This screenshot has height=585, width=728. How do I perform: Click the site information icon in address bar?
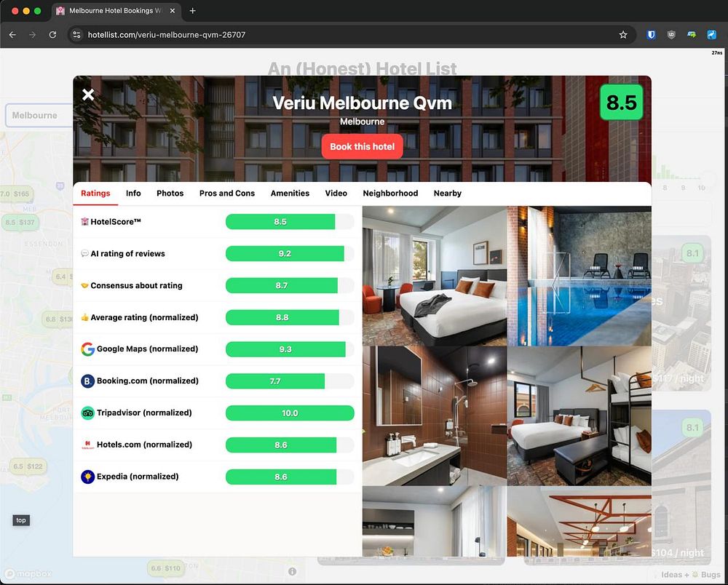(x=76, y=35)
